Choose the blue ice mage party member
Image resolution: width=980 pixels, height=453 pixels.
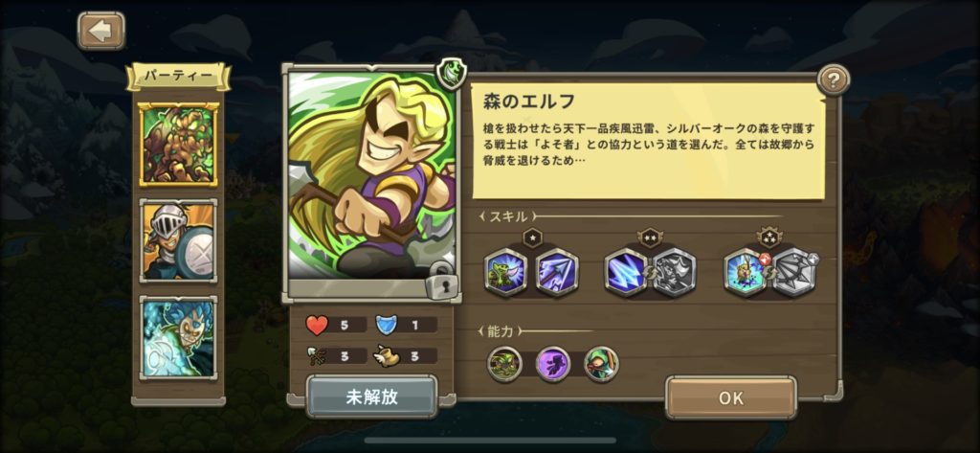[x=178, y=338]
